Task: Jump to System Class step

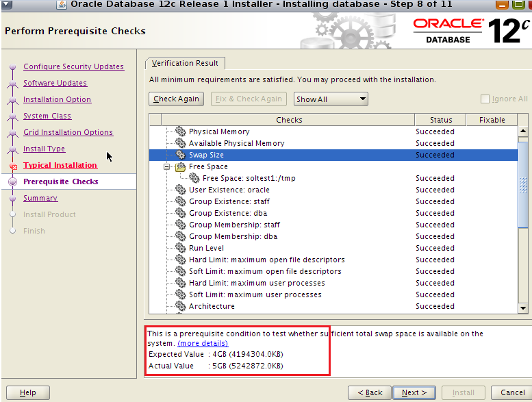Action: [x=47, y=116]
